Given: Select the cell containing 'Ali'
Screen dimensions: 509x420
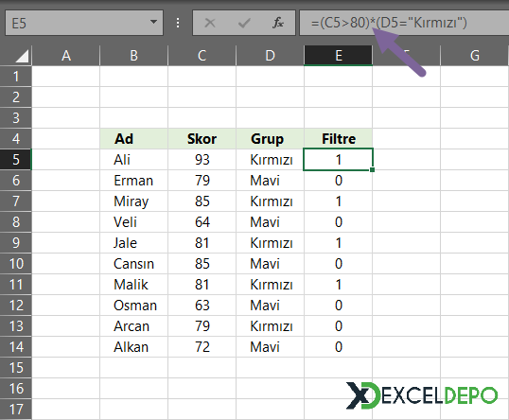Looking at the screenshot, I should point(133,159).
